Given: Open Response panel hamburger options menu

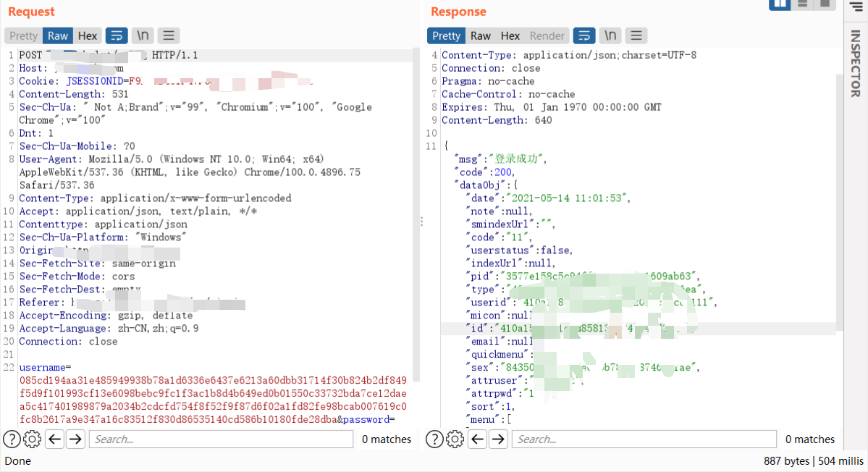Looking at the screenshot, I should coord(636,35).
